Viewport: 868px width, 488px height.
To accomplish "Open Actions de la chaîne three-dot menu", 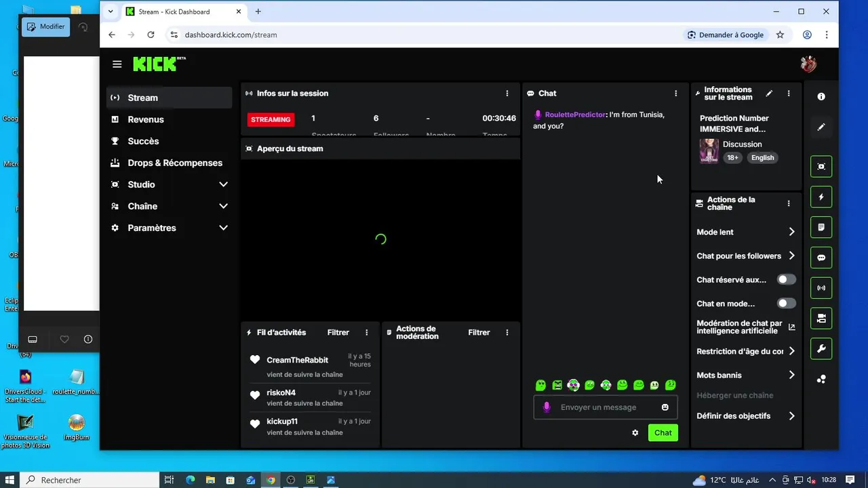I will (x=788, y=203).
